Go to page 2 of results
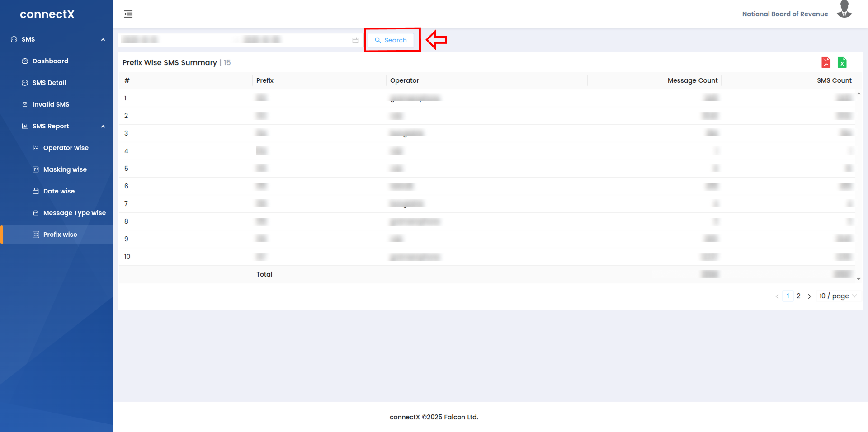This screenshot has height=432, width=868. point(798,296)
